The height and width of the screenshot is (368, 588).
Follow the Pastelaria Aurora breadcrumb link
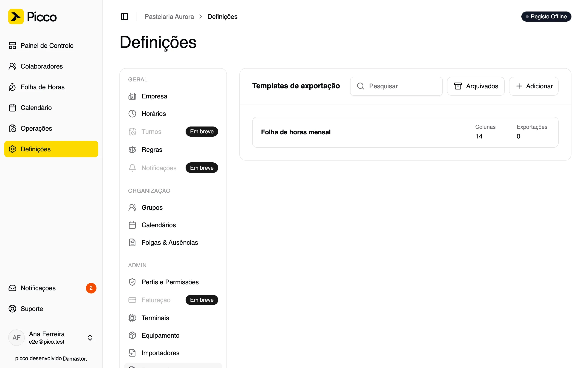[169, 17]
